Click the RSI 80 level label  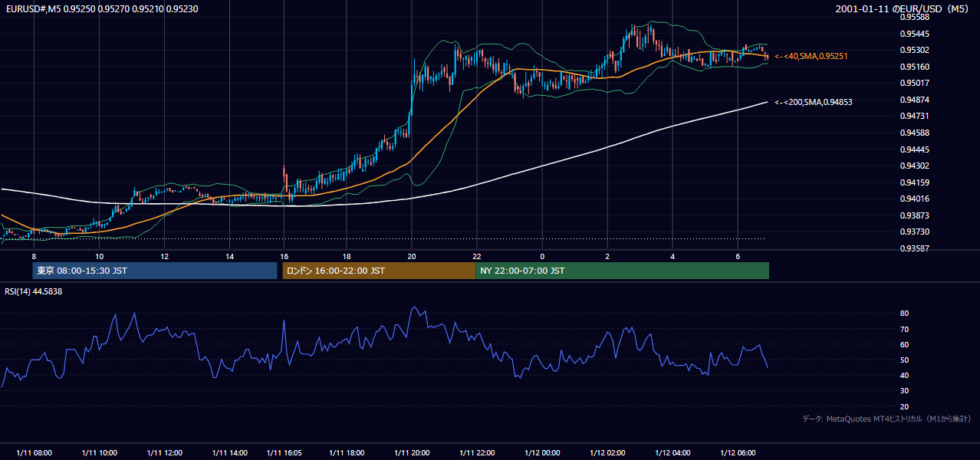tap(904, 314)
